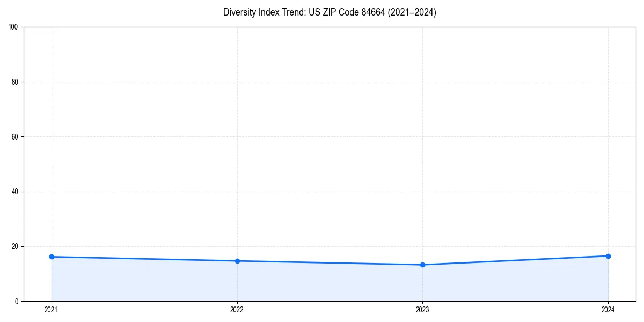Click the 2022 data point marker

[x=237, y=260]
